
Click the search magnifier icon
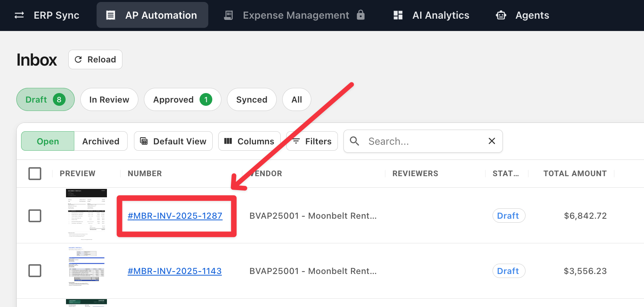coord(354,141)
